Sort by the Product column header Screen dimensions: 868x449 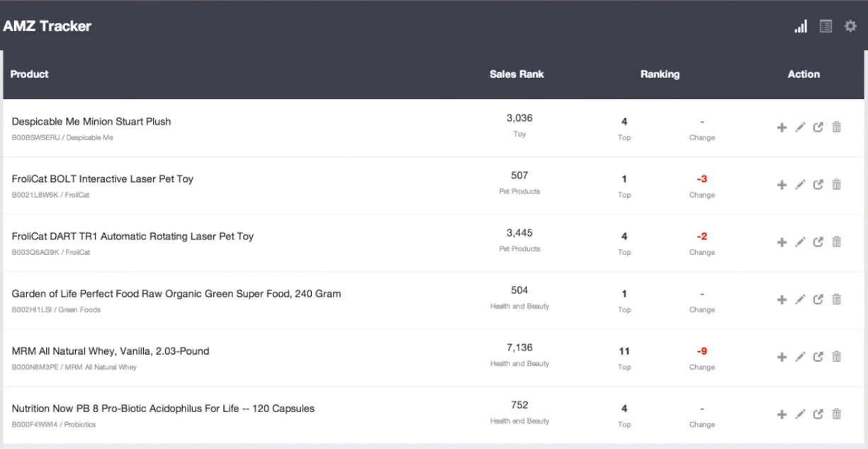pos(29,74)
